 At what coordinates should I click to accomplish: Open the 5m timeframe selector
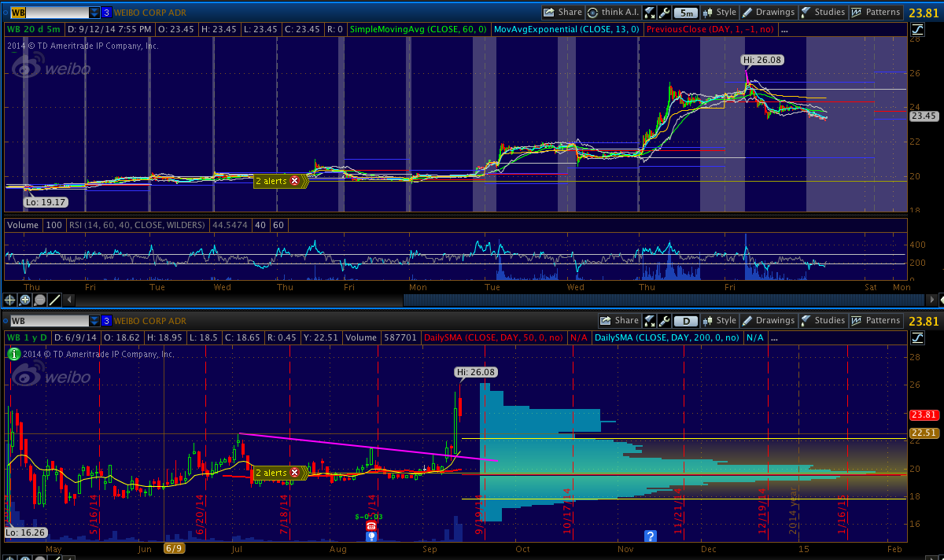687,13
